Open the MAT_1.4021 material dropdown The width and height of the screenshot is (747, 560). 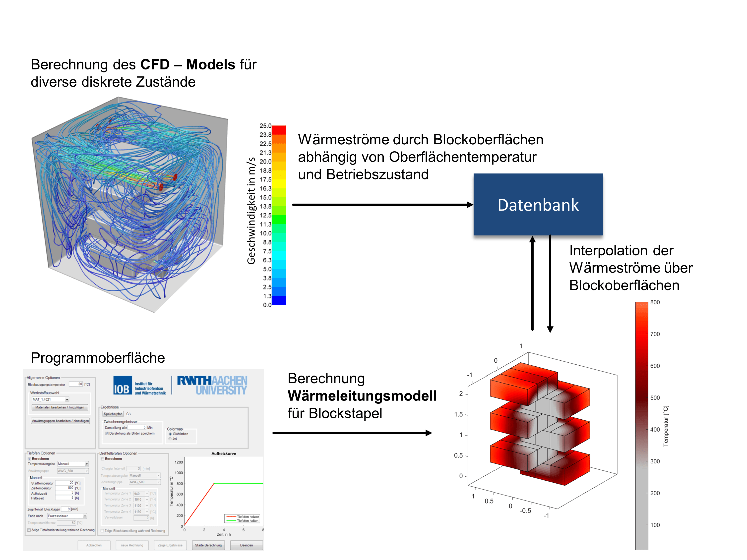coord(50,399)
